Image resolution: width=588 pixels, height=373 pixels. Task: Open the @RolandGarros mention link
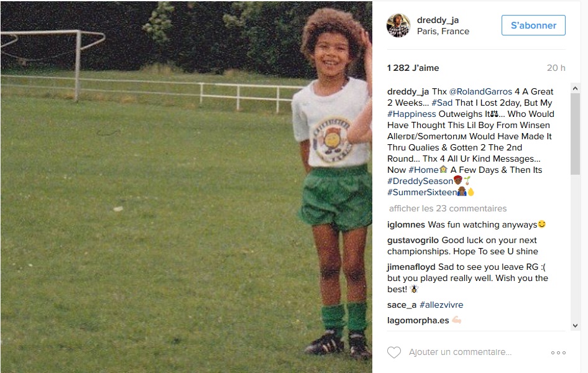(x=480, y=92)
